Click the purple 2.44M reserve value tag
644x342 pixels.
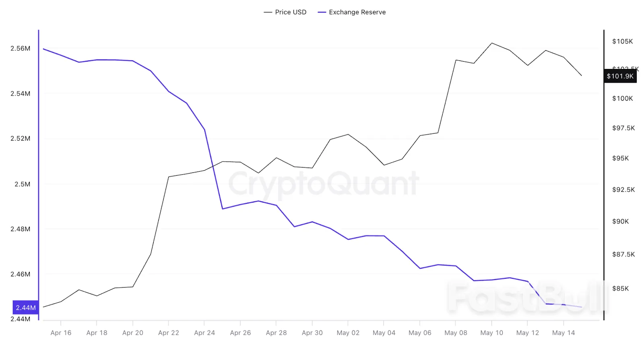[x=26, y=307]
